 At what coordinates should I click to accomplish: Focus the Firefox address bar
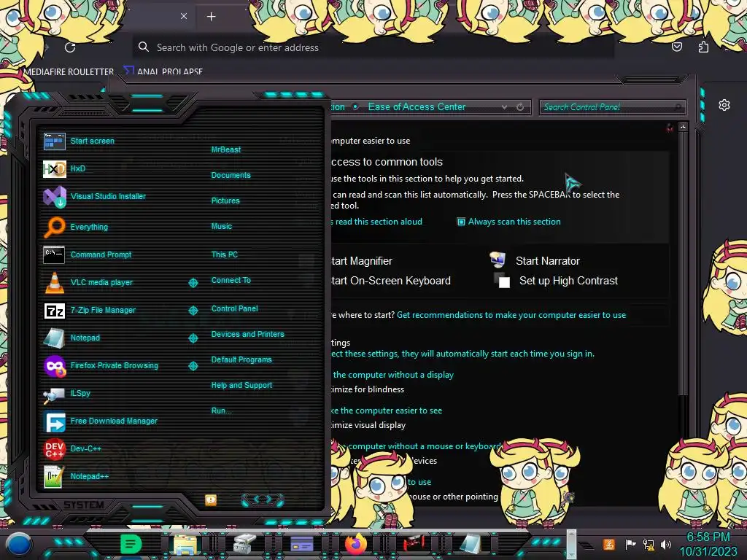coord(373,47)
